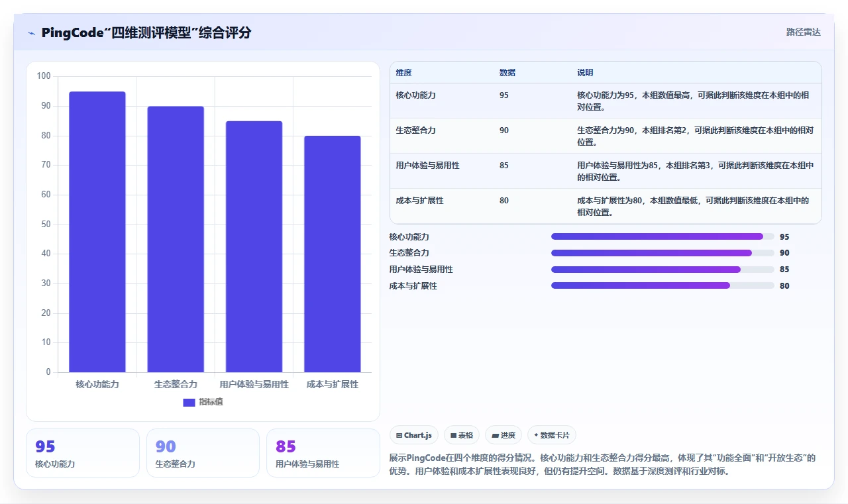Click the progress value 80

(784, 286)
